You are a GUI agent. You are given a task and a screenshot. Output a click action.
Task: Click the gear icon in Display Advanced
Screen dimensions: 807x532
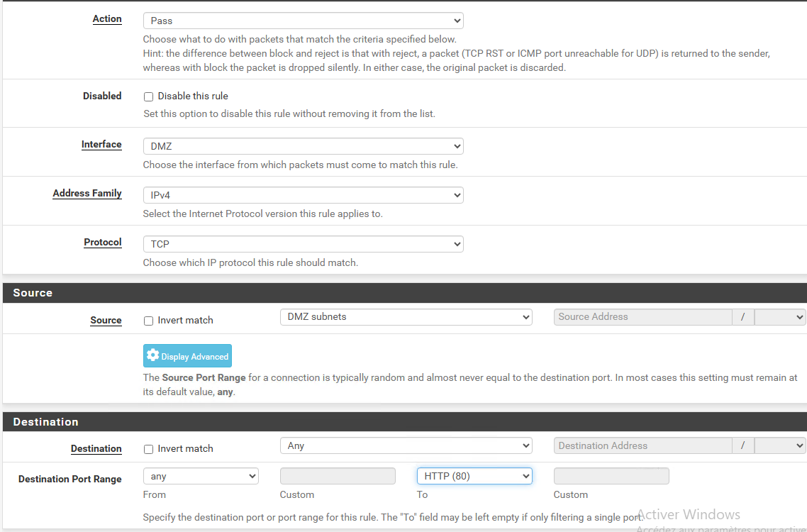point(153,355)
